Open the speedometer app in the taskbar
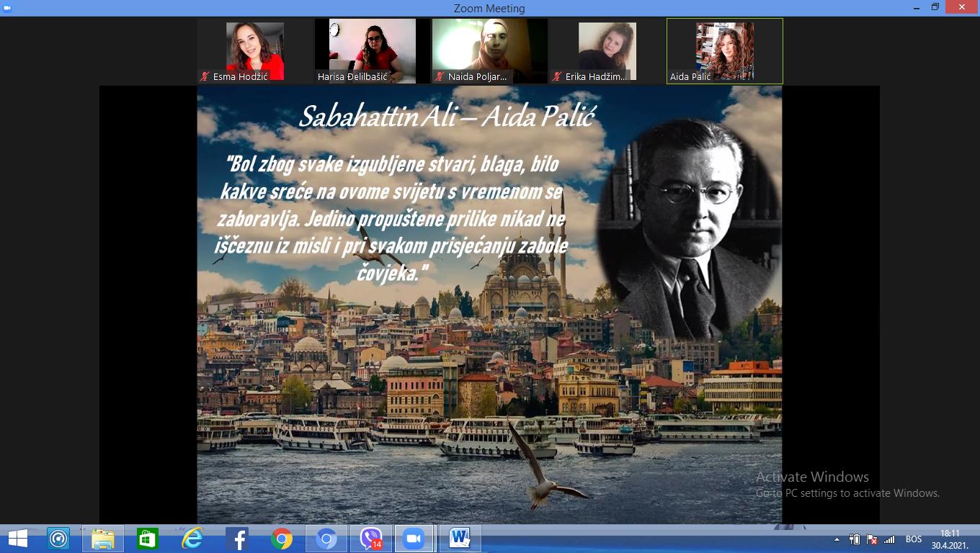 click(x=58, y=539)
